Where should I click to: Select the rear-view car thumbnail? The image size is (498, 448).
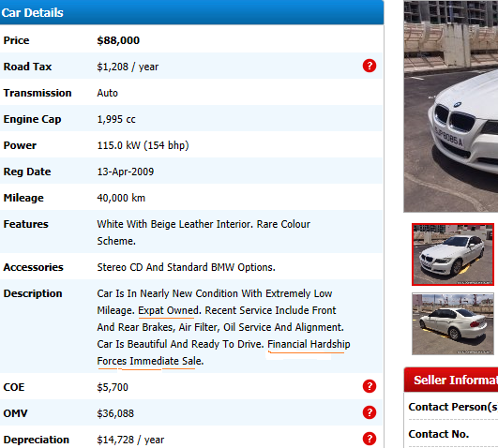(453, 324)
